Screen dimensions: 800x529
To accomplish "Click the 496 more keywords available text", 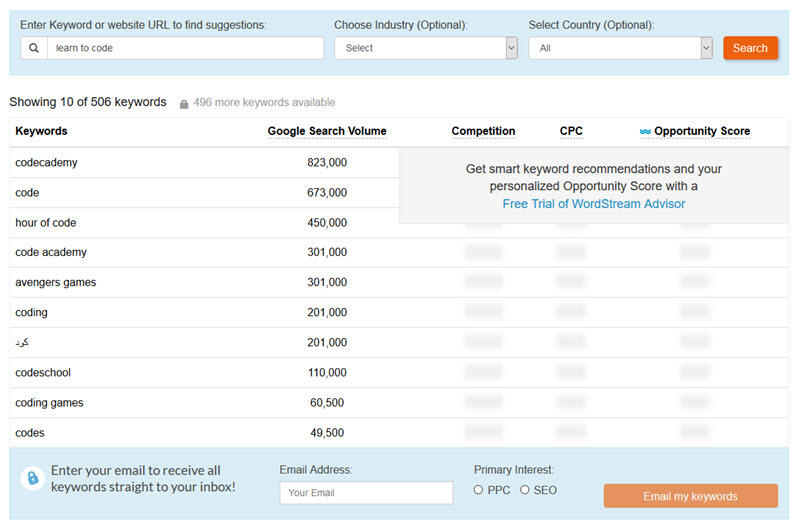I will click(264, 103).
